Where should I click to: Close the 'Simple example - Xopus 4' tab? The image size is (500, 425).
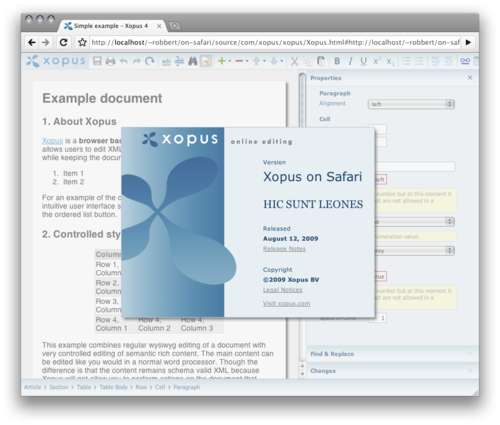[159, 26]
